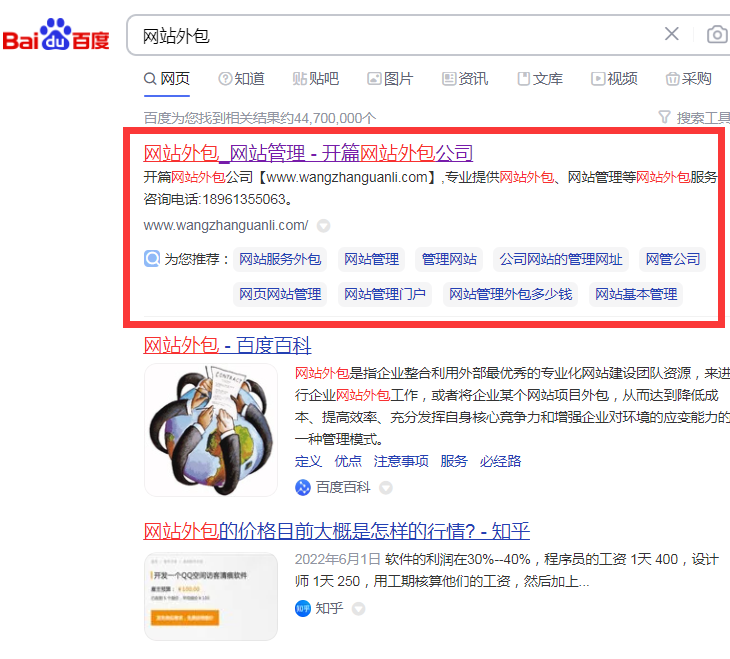The width and height of the screenshot is (730, 659).
Task: Jump to the 必经路 section link
Action: (500, 461)
